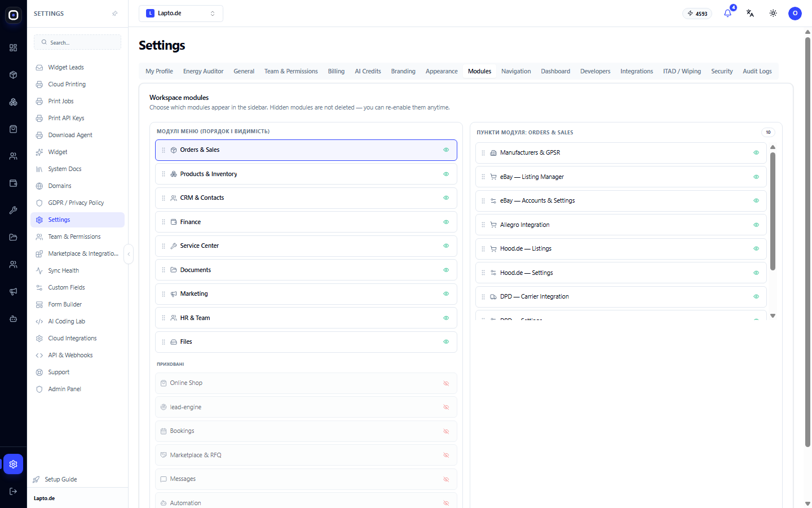Collapse the sidebar with chevron handle

[129, 254]
